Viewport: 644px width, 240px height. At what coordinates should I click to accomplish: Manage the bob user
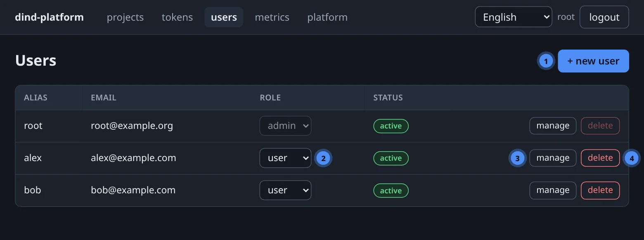(x=553, y=190)
